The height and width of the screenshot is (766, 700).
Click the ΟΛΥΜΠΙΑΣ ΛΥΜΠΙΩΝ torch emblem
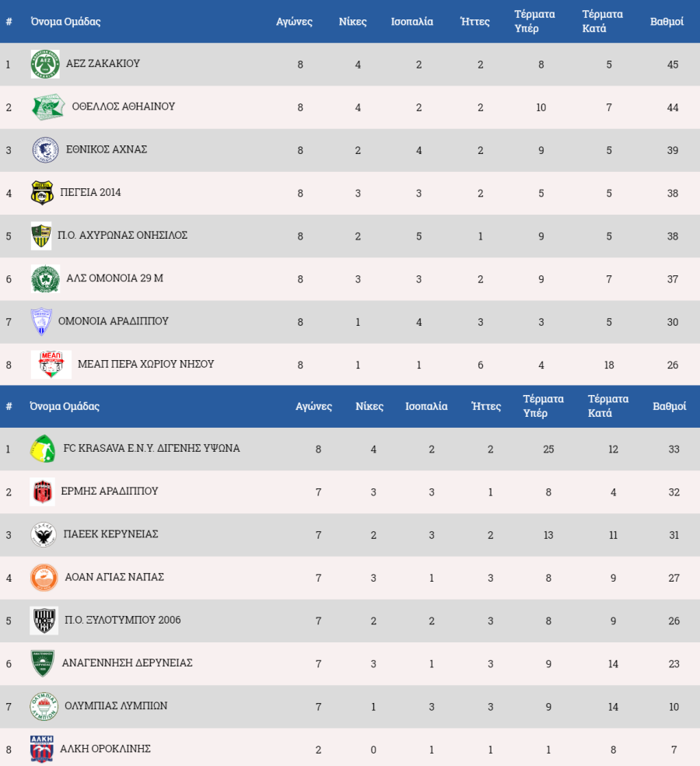tap(44, 706)
